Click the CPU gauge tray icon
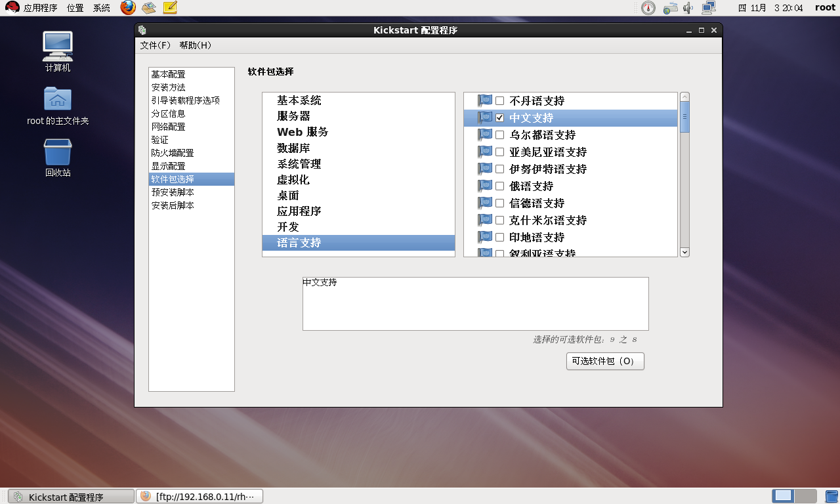Image resolution: width=840 pixels, height=504 pixels. (648, 8)
